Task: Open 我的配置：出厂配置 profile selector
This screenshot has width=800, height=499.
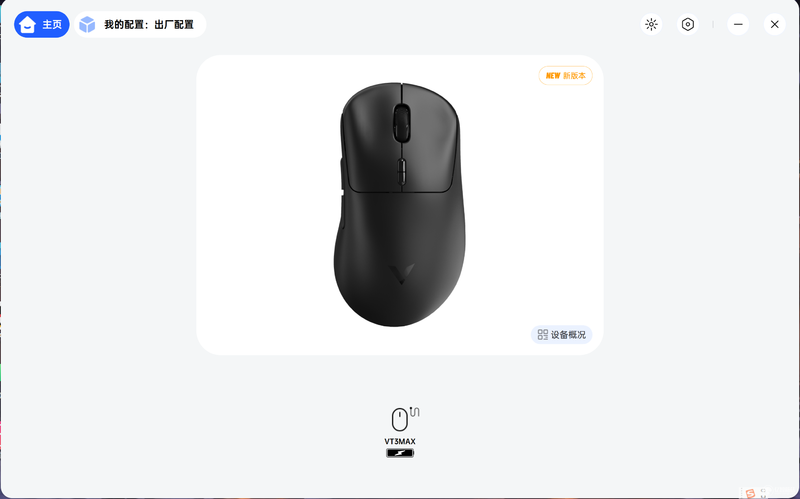Action: click(x=140, y=24)
